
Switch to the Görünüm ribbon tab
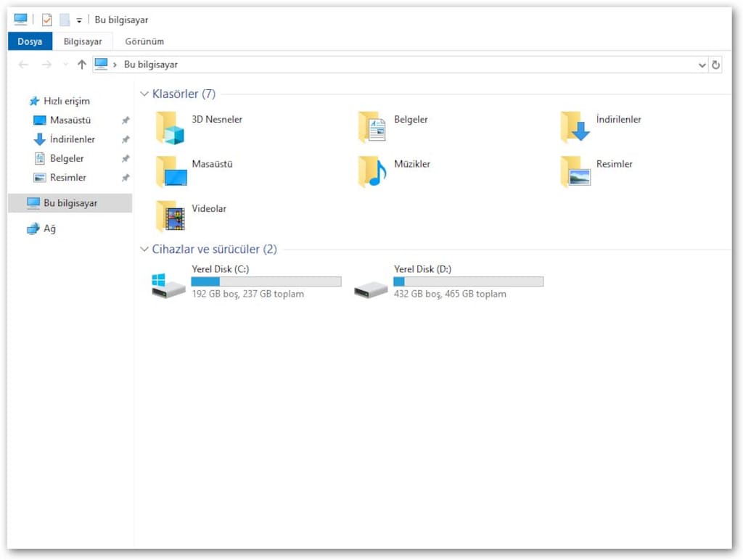coord(144,41)
